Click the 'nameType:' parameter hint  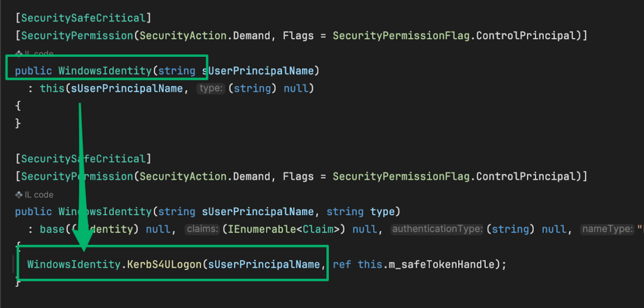tap(607, 229)
